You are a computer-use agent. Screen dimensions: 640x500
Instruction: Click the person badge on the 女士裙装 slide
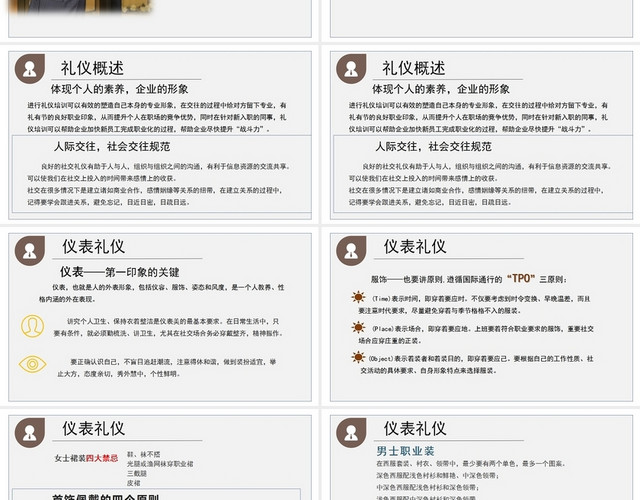coord(30,433)
